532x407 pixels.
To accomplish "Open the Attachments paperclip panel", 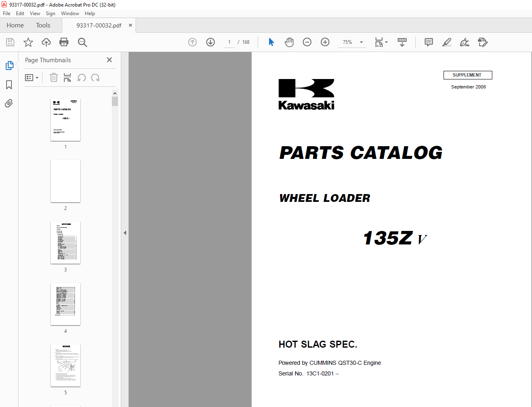I will point(9,103).
